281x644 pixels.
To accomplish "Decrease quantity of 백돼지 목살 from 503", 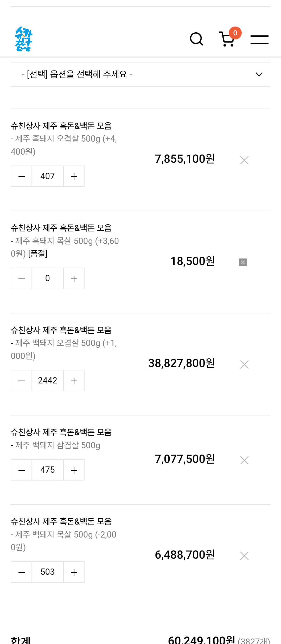I will click(x=22, y=572).
